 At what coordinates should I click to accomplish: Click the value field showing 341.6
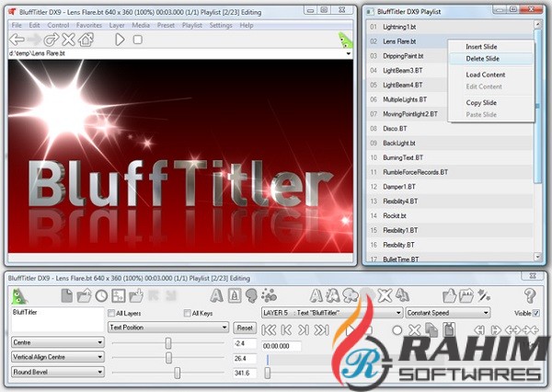click(245, 373)
